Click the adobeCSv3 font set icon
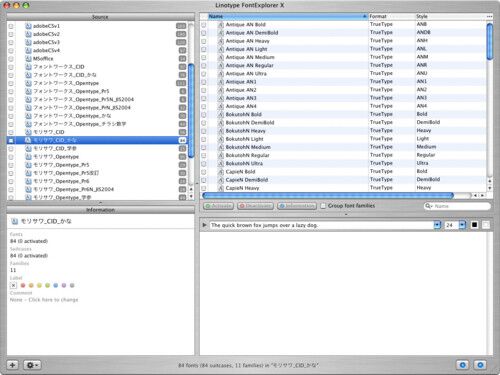The height and width of the screenshot is (375, 500). coord(28,42)
